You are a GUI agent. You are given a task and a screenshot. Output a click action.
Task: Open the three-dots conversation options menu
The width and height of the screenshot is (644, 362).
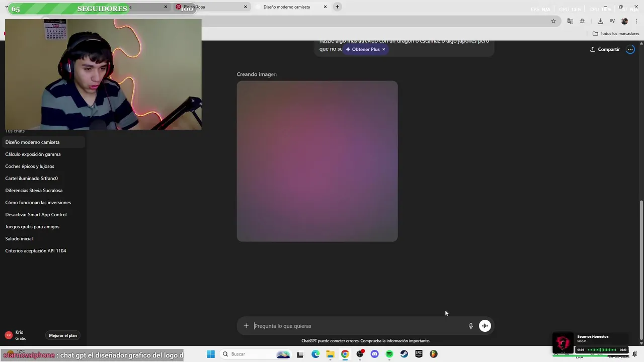(x=630, y=49)
